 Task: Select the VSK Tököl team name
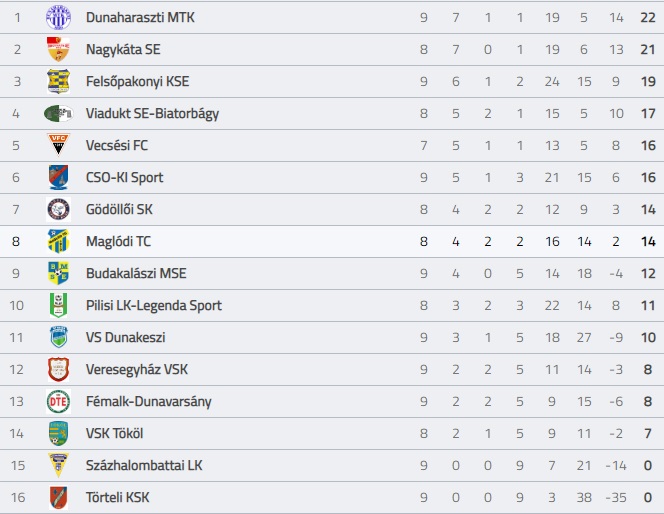coord(114,434)
